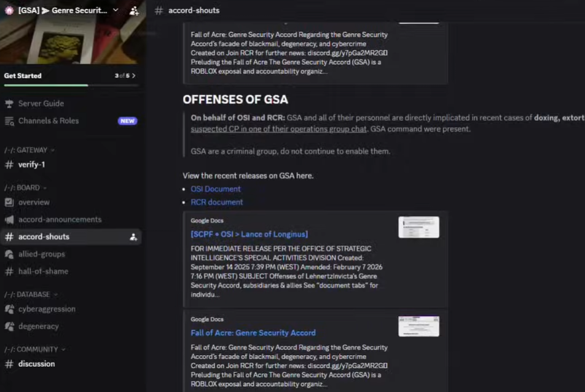This screenshot has height=392, width=585.
Task: Click the invite people icon in server header
Action: [x=134, y=10]
